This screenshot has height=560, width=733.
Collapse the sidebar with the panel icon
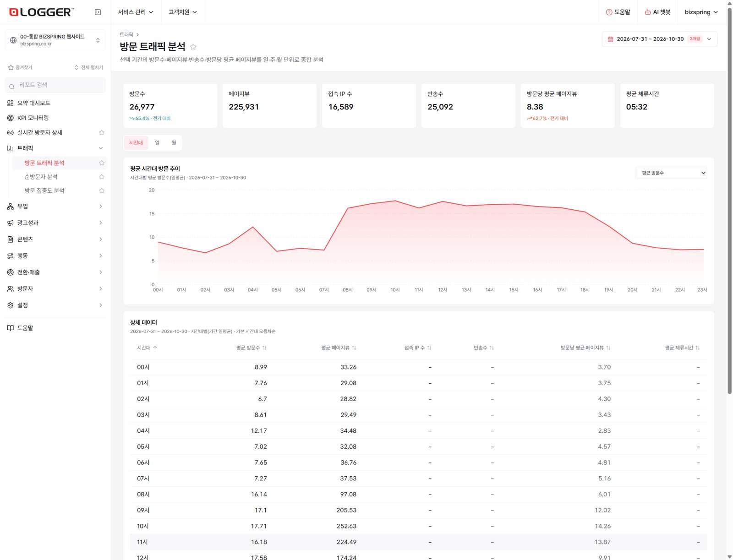[x=98, y=12]
